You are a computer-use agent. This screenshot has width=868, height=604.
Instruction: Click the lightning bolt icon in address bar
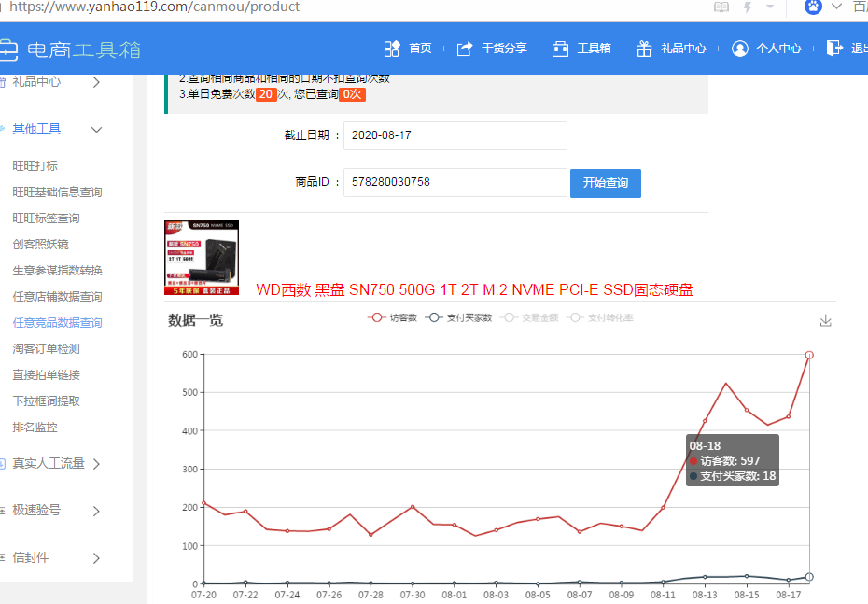click(748, 7)
